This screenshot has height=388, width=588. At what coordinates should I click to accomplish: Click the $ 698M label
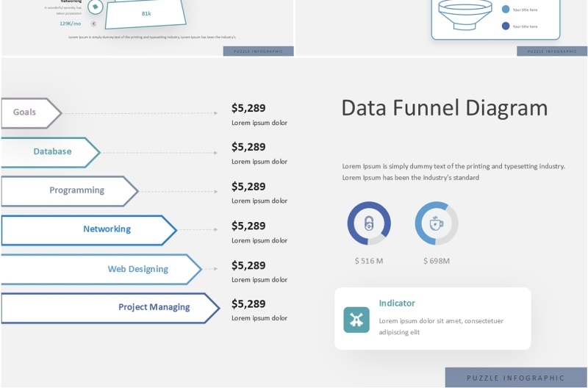coord(437,261)
